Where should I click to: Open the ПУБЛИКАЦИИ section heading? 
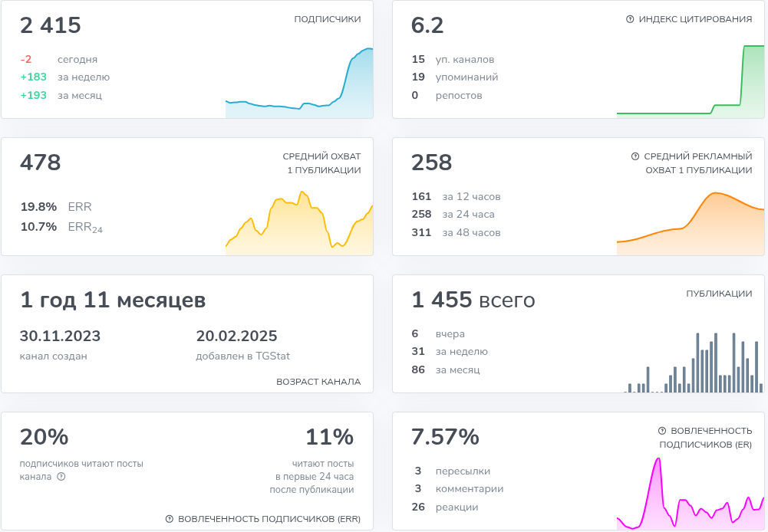tap(719, 294)
